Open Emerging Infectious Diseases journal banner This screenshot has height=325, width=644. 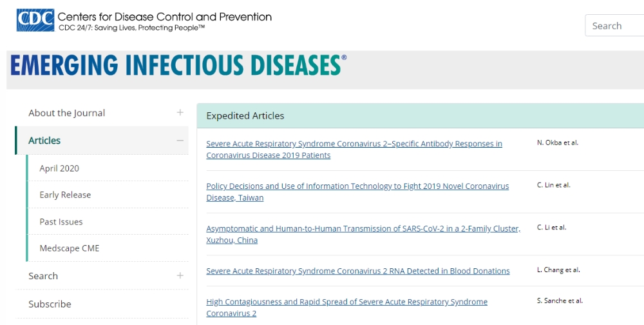click(x=178, y=65)
